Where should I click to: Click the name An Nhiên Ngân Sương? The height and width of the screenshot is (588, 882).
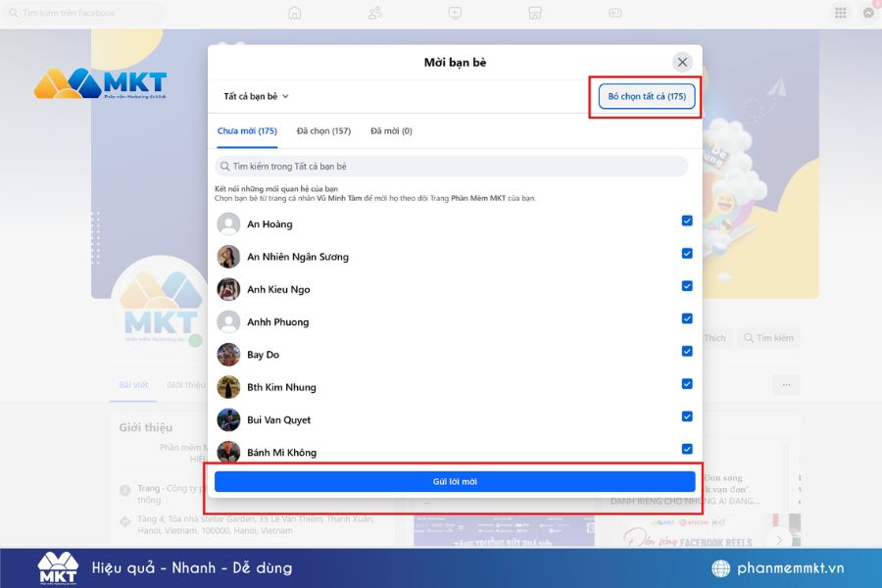click(298, 257)
